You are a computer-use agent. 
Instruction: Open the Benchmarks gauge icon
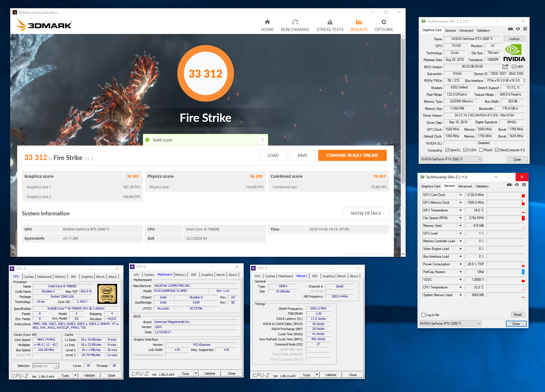pyautogui.click(x=295, y=22)
